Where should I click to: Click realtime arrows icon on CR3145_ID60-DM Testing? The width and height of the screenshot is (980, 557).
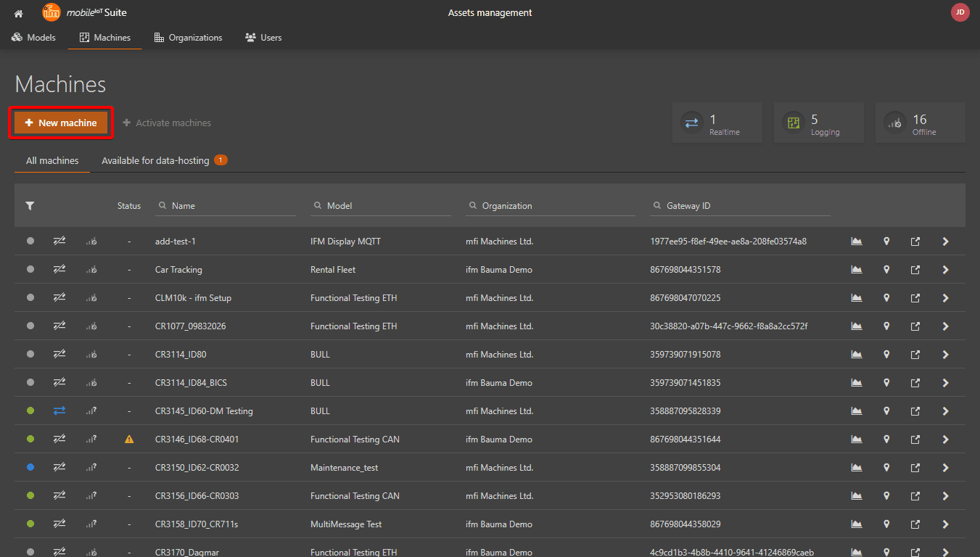(59, 411)
